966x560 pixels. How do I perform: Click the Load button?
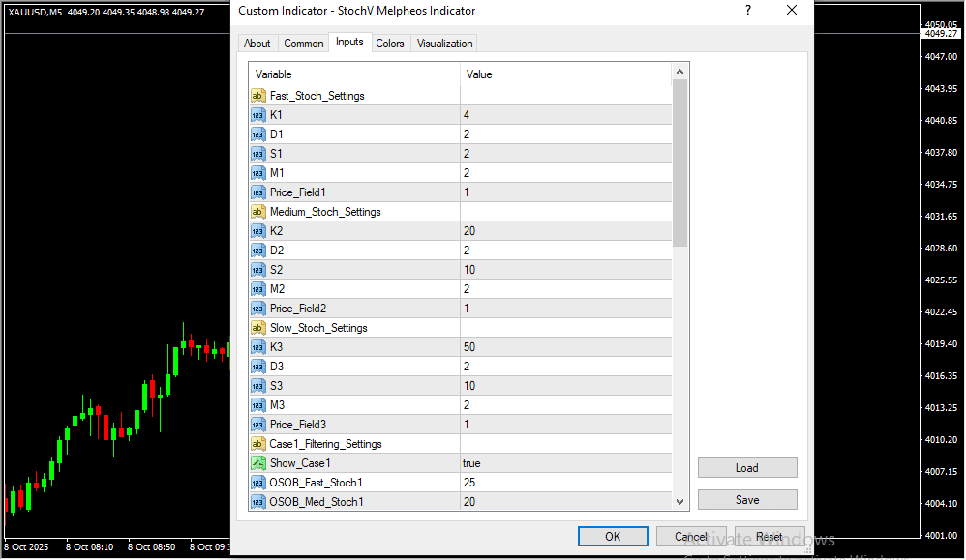(746, 468)
